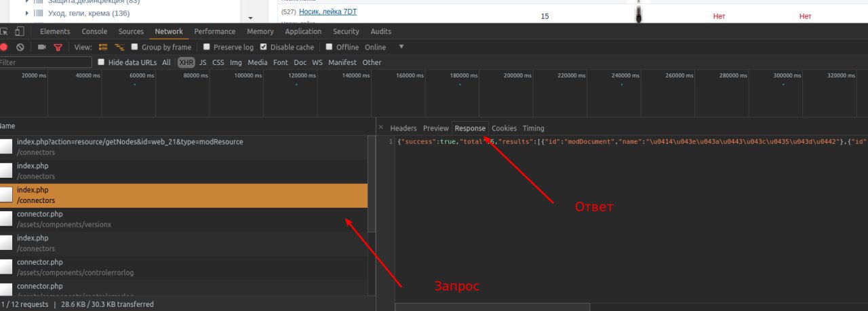Toggle the device toolbar icon

point(20,31)
